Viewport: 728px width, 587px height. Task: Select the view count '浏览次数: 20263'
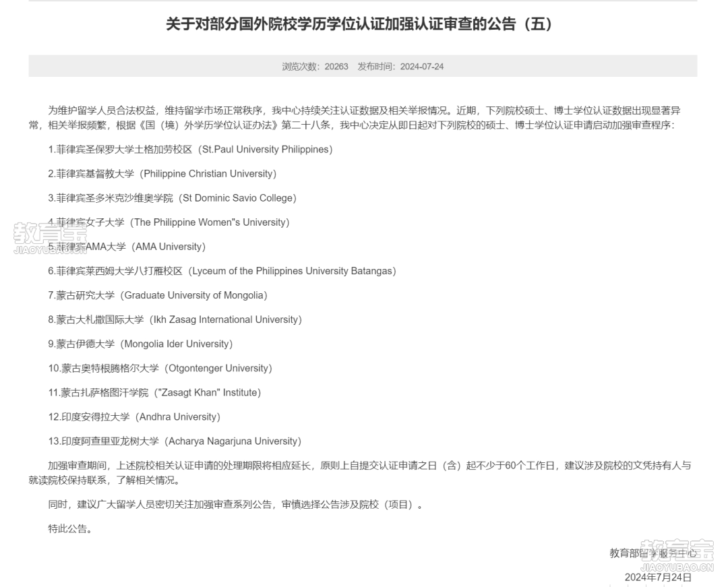315,66
